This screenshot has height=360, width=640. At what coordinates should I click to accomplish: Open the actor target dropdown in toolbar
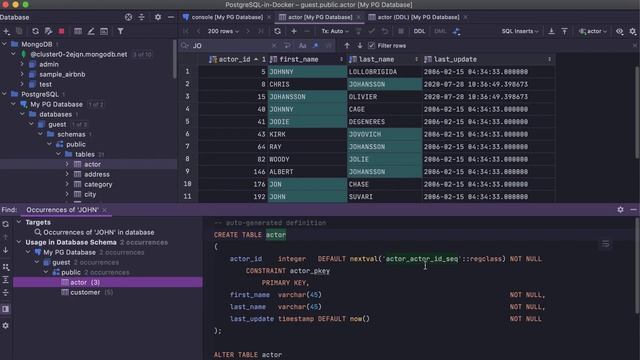pos(593,31)
